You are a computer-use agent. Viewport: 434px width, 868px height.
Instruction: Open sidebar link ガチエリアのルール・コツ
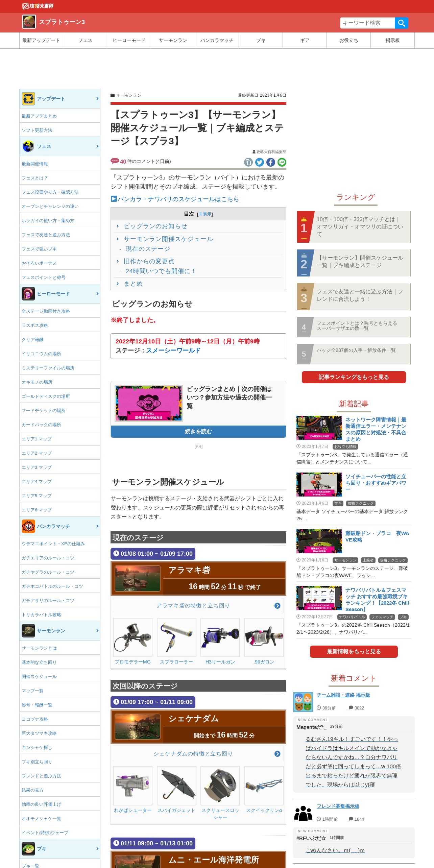[x=48, y=558]
